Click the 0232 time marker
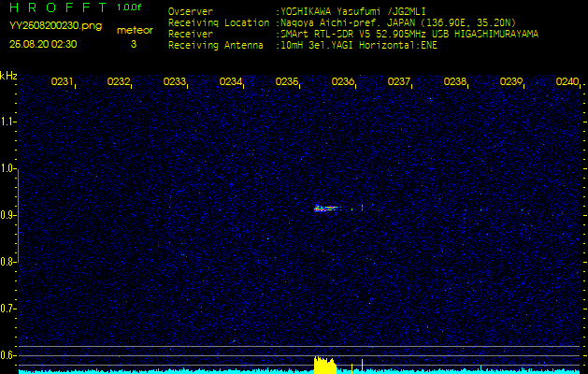The height and width of the screenshot is (374, 588). (119, 81)
